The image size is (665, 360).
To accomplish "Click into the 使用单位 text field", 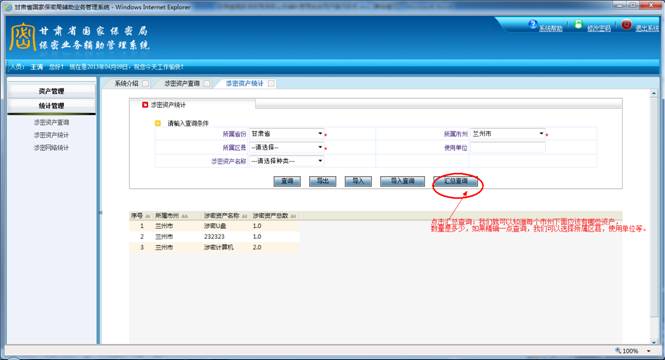I will [508, 148].
